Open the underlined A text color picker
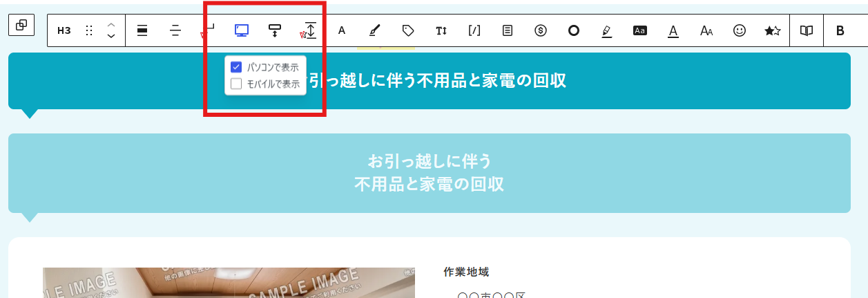868x298 pixels. 673,30
